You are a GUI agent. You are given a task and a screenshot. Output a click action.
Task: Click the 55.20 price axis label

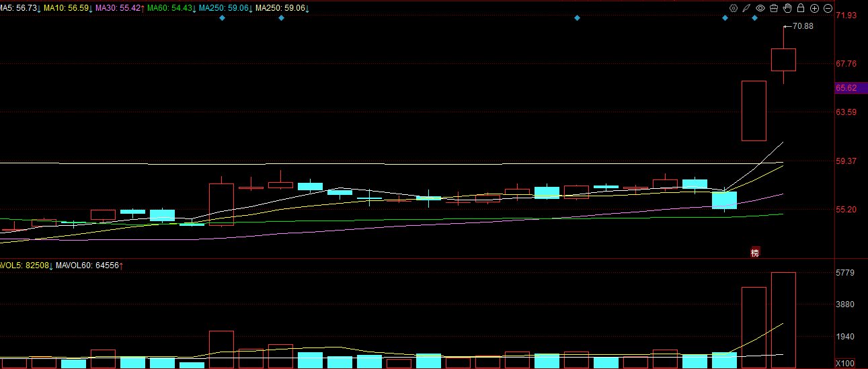846,209
